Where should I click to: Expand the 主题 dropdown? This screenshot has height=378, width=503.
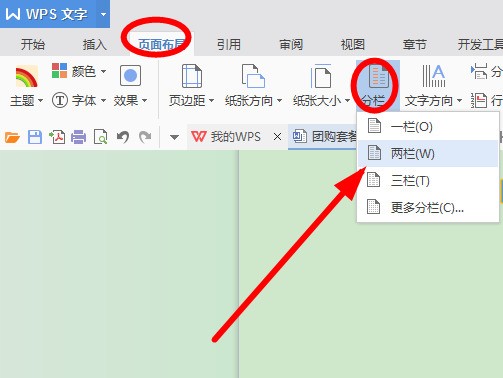pos(41,100)
